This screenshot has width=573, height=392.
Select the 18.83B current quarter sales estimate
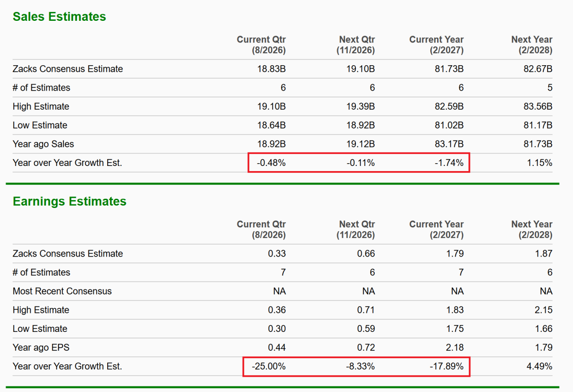coord(271,69)
